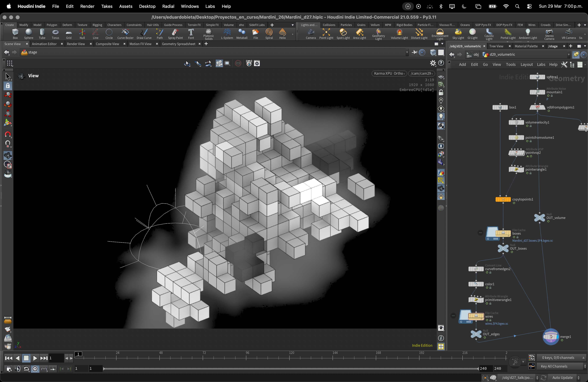Viewport: 588px width, 382px height.
Task: Click the copytopoints1 node
Action: [503, 199]
